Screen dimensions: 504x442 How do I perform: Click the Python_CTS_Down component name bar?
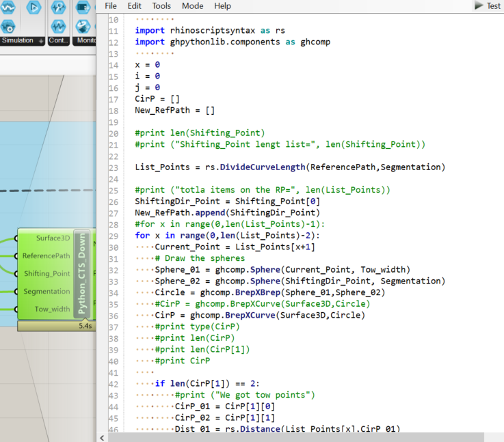click(81, 274)
